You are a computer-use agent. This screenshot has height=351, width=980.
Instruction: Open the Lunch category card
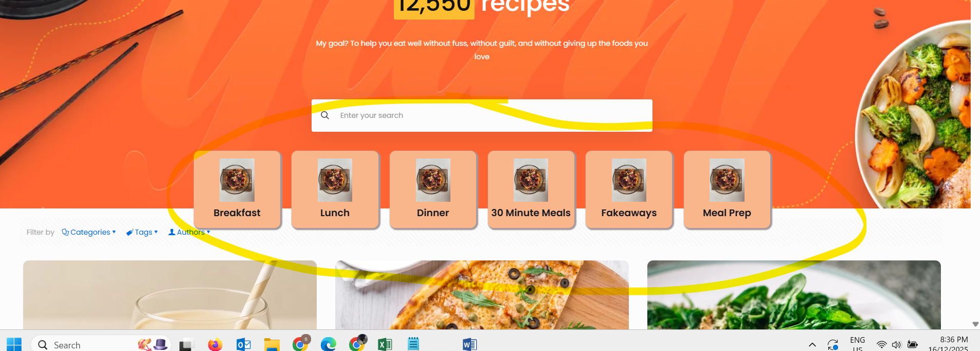pyautogui.click(x=335, y=189)
